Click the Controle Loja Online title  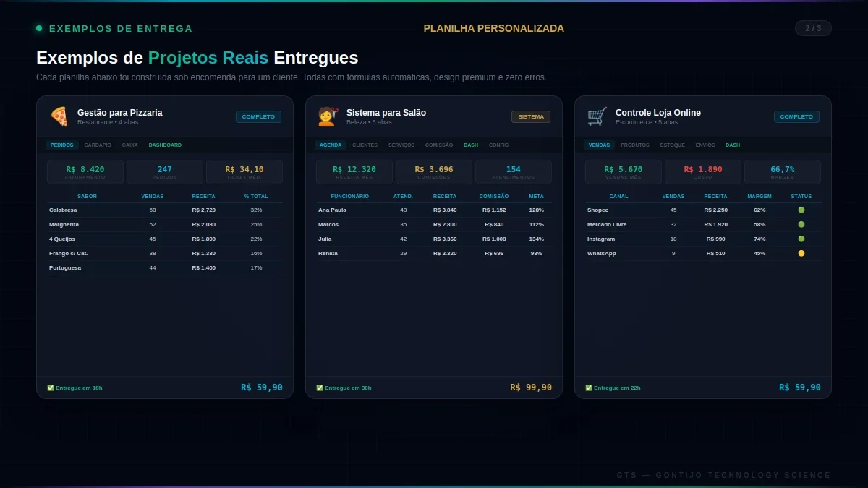click(x=658, y=113)
